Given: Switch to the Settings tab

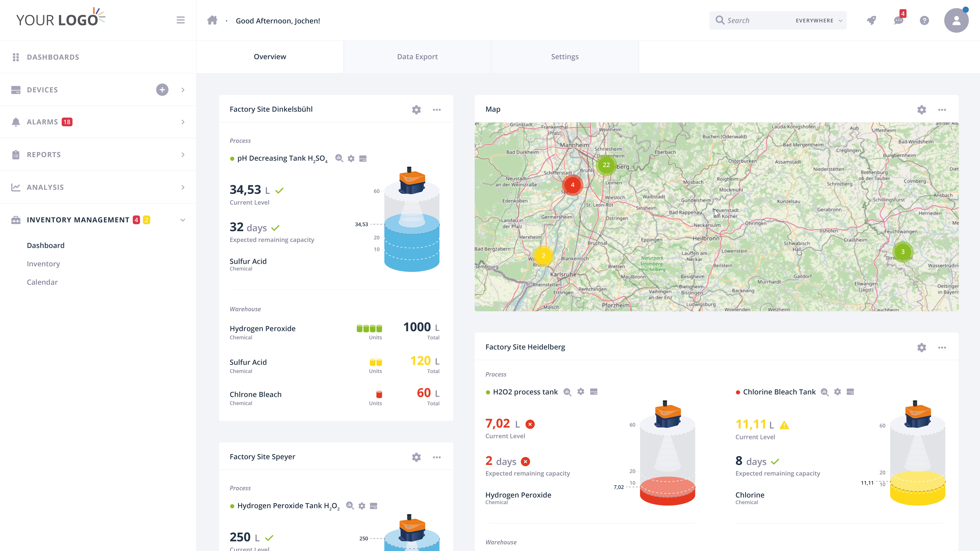Looking at the screenshot, I should pos(565,57).
